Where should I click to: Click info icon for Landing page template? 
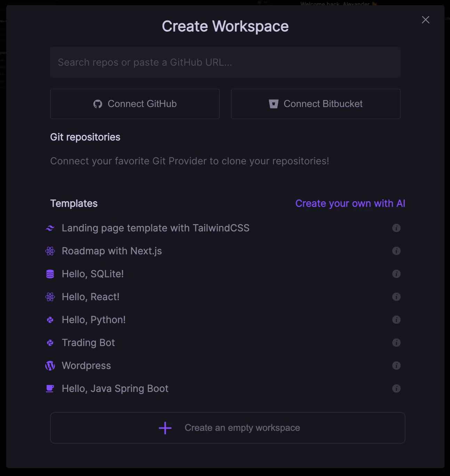pyautogui.click(x=396, y=228)
